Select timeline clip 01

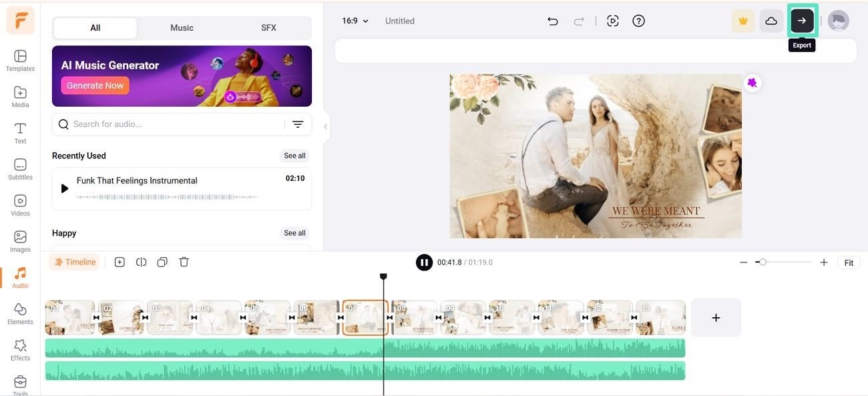tap(70, 318)
